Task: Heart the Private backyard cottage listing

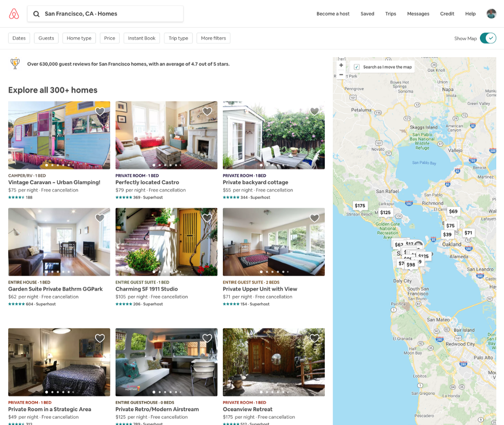Action: (x=315, y=111)
